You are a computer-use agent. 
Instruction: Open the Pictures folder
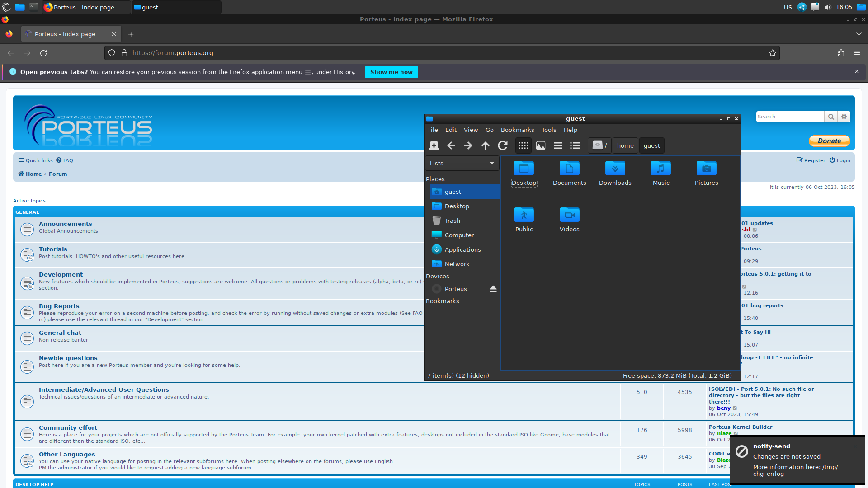tap(707, 173)
